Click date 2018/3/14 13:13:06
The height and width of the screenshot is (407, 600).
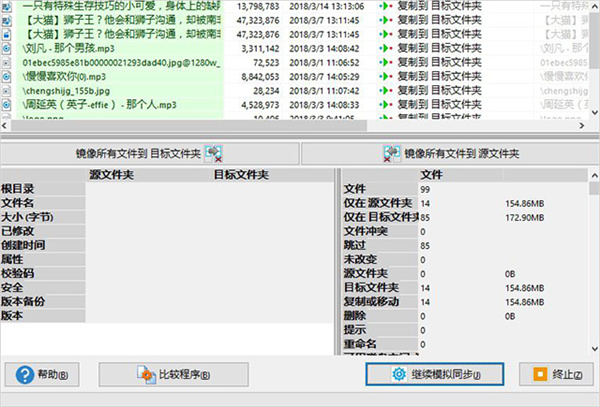[x=326, y=7]
